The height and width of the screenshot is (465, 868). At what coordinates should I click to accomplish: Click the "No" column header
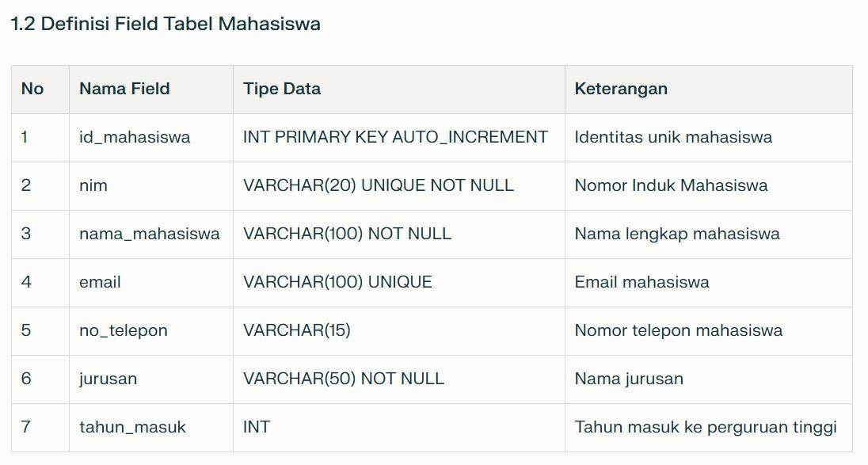[x=32, y=89]
